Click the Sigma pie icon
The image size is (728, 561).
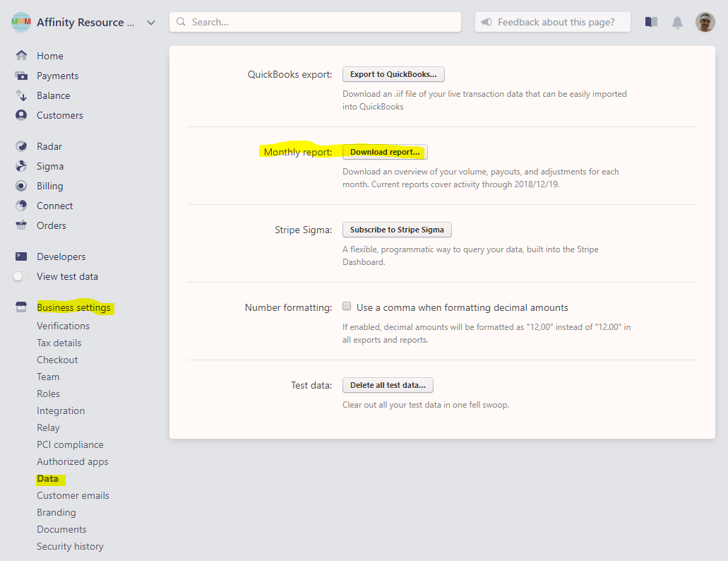pyautogui.click(x=21, y=166)
